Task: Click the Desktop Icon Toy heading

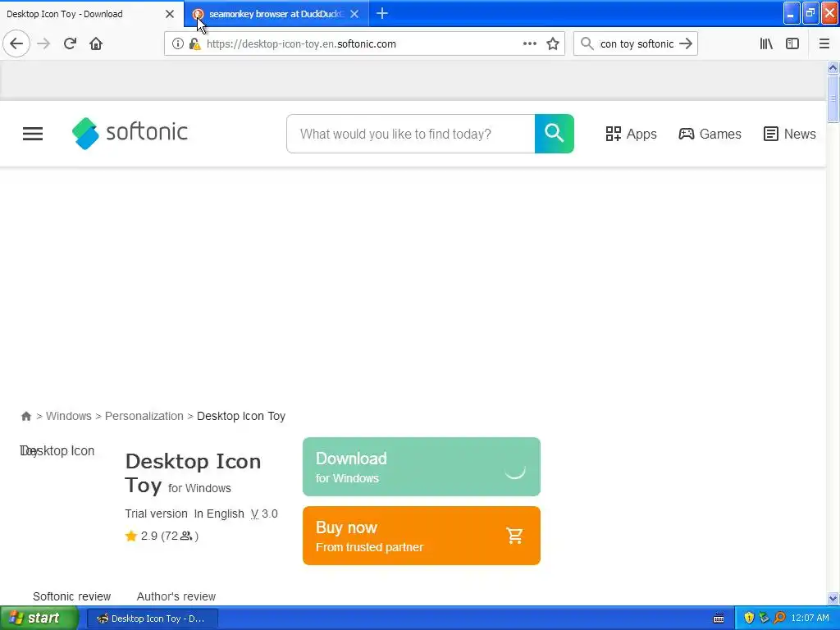Action: [x=193, y=473]
